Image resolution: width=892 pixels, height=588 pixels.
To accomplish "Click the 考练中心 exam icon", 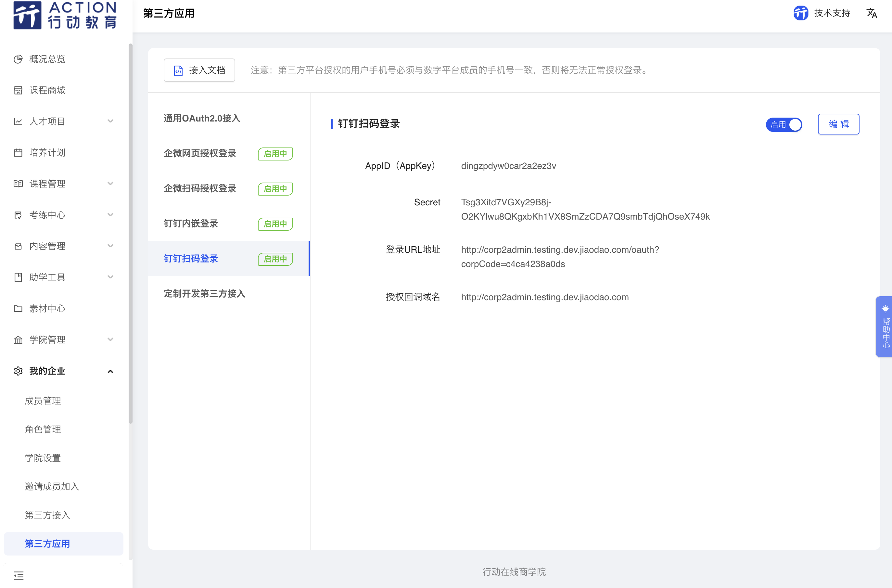I will pos(18,215).
